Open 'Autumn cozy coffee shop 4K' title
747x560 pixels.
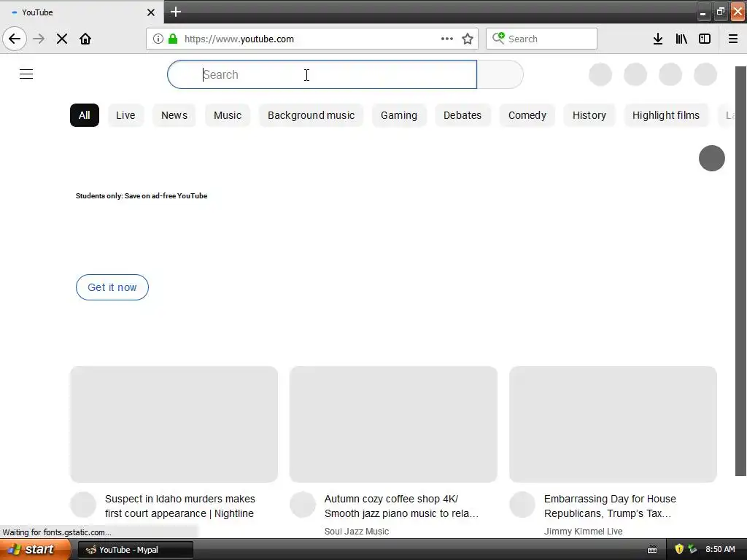click(401, 506)
